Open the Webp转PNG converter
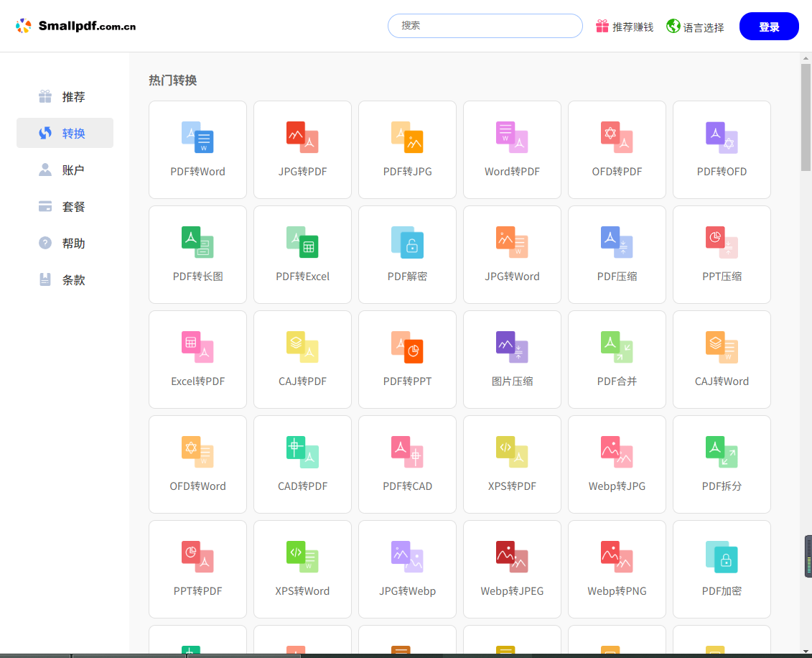 [x=617, y=570]
